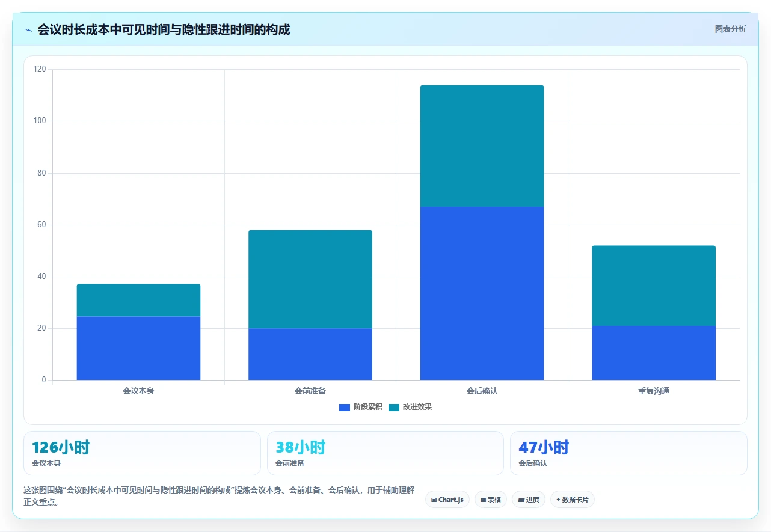Select the teal bar segment for 重复沟通
The image size is (771, 532).
click(x=654, y=286)
